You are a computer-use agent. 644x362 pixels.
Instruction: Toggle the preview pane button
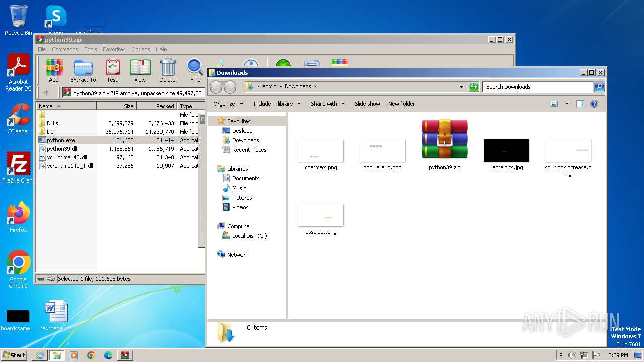click(580, 104)
